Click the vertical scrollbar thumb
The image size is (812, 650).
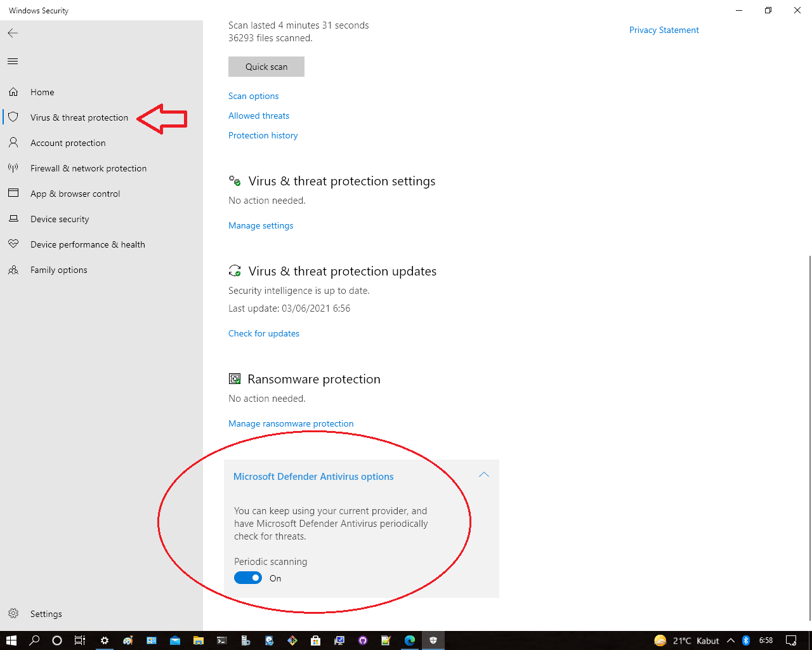(809, 438)
